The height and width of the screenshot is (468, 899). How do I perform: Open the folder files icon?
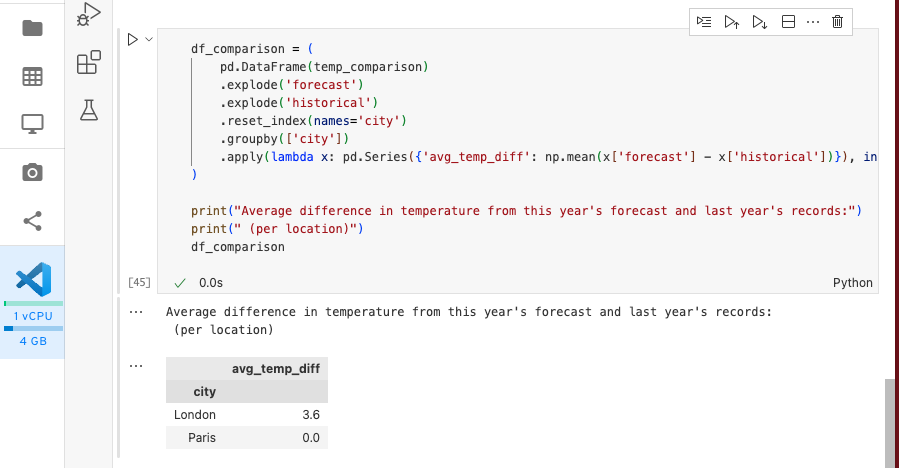32,28
